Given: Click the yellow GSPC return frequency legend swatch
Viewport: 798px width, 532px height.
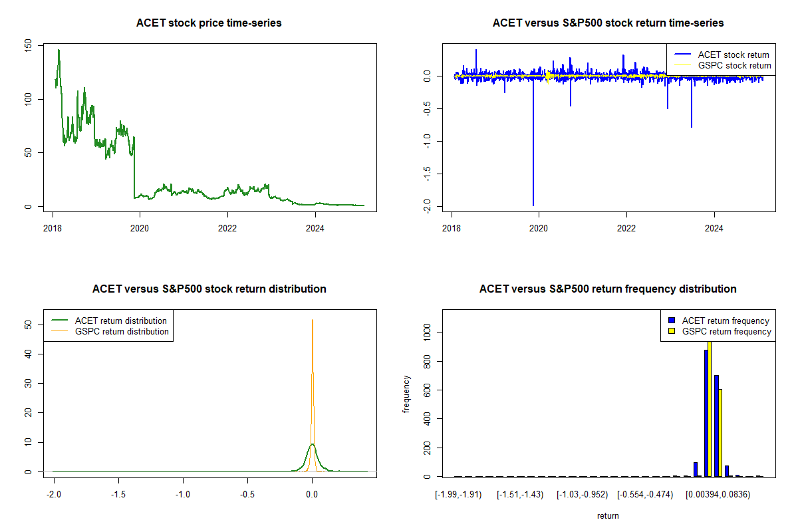Looking at the screenshot, I should [670, 331].
